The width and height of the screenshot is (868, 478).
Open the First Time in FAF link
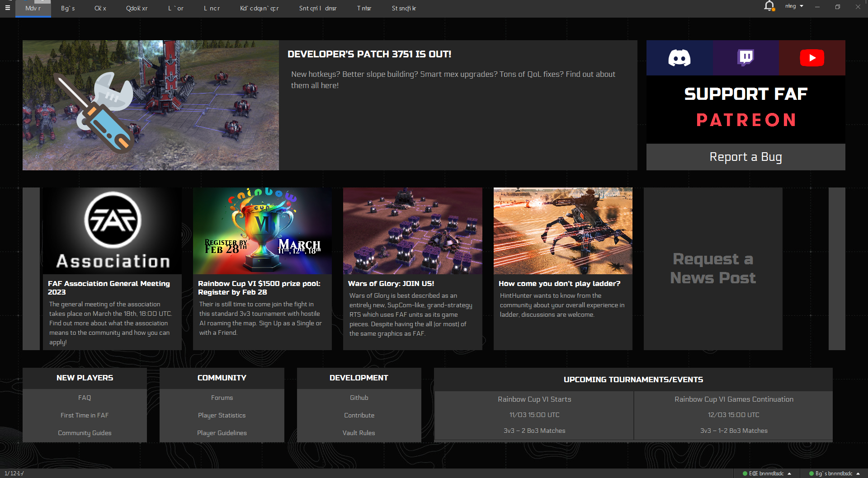click(85, 415)
